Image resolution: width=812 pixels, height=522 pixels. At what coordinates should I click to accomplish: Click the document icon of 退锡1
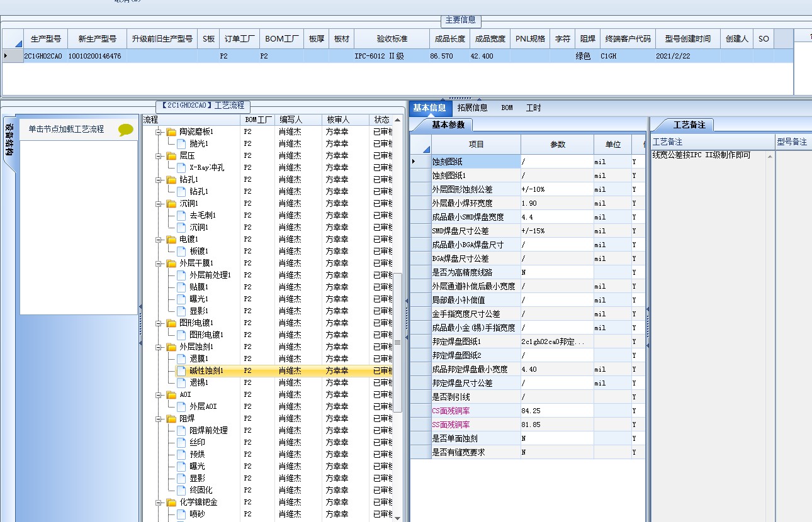[181, 383]
